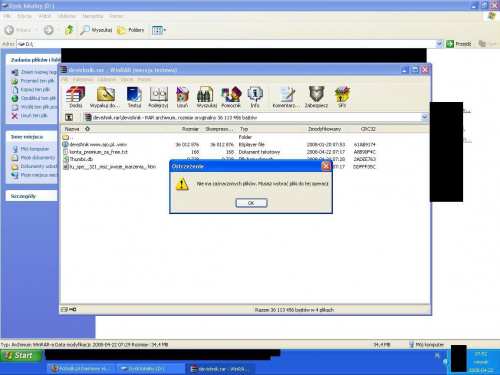Click the drive icon in WinRAR status bar
This screenshot has width=500, height=375.
(64, 310)
